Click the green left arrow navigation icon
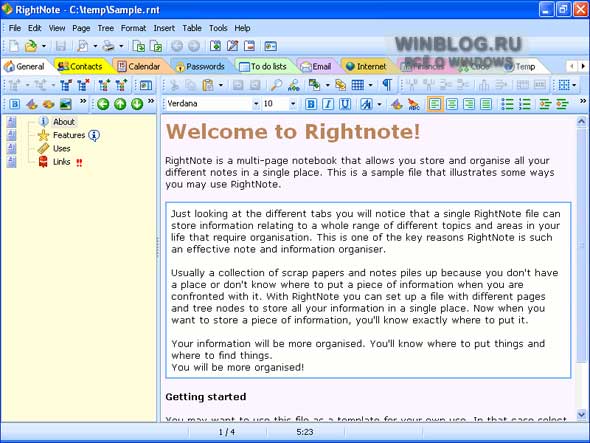590x443 pixels. click(103, 104)
